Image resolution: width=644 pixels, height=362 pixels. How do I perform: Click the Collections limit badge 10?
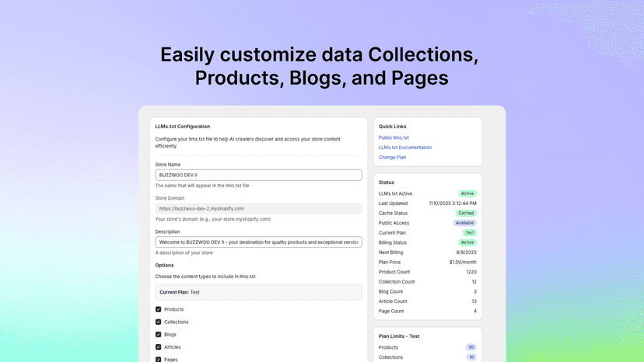coord(471,357)
